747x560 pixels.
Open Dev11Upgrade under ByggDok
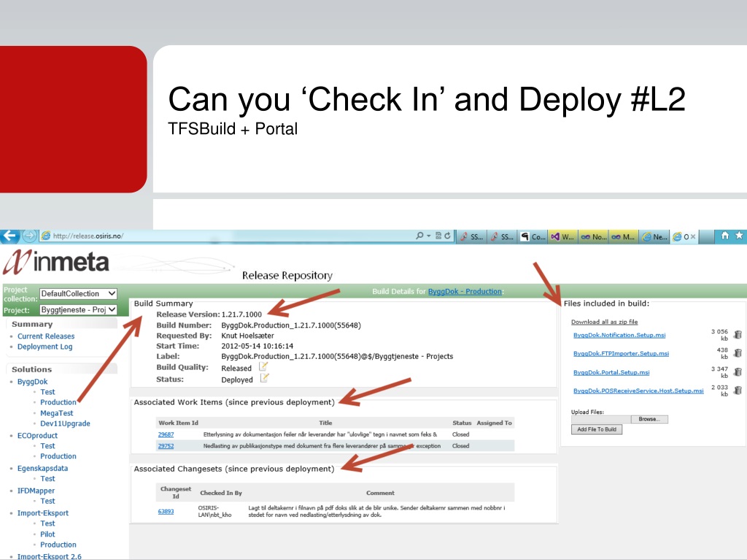pyautogui.click(x=65, y=424)
